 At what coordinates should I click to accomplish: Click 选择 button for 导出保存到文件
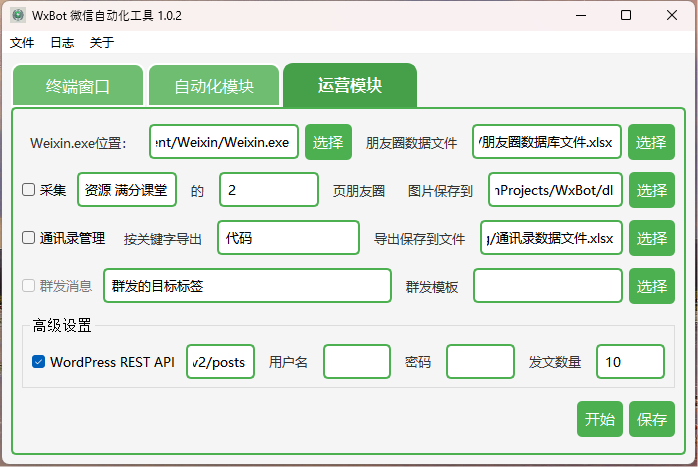click(652, 238)
